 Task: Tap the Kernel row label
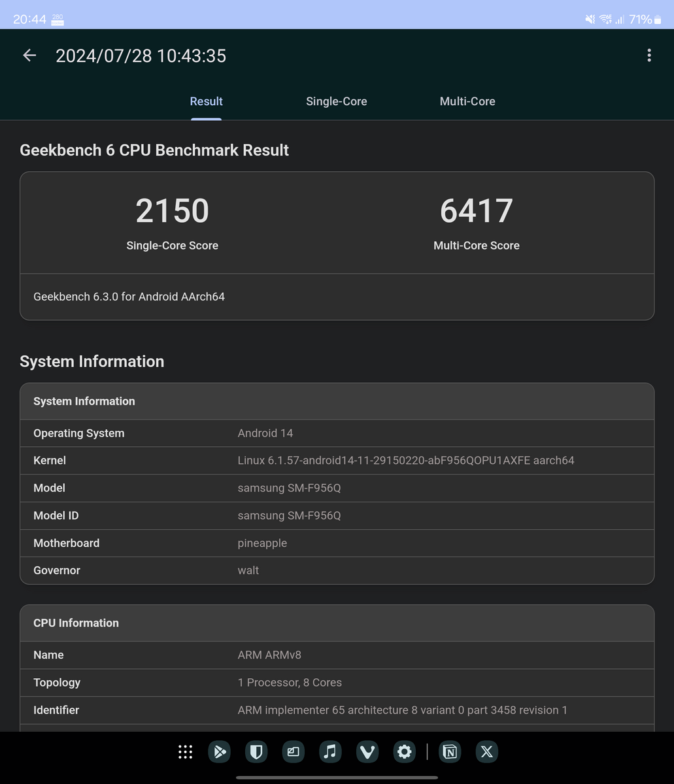pyautogui.click(x=50, y=461)
